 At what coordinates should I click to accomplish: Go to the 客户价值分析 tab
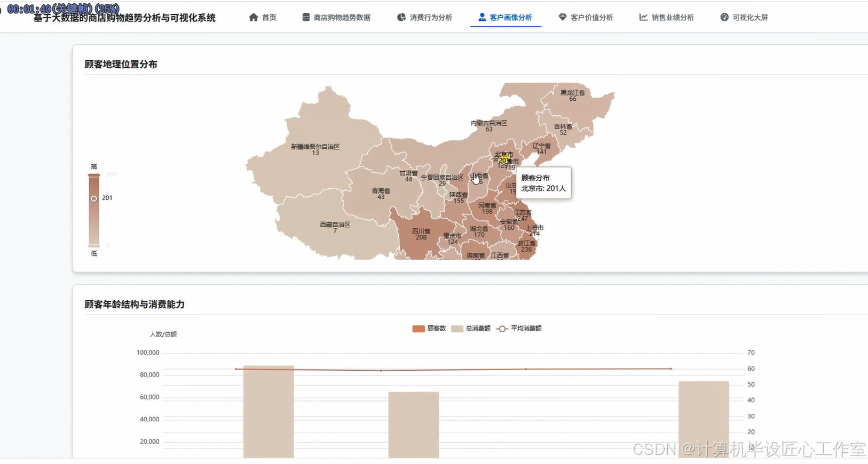(x=586, y=17)
